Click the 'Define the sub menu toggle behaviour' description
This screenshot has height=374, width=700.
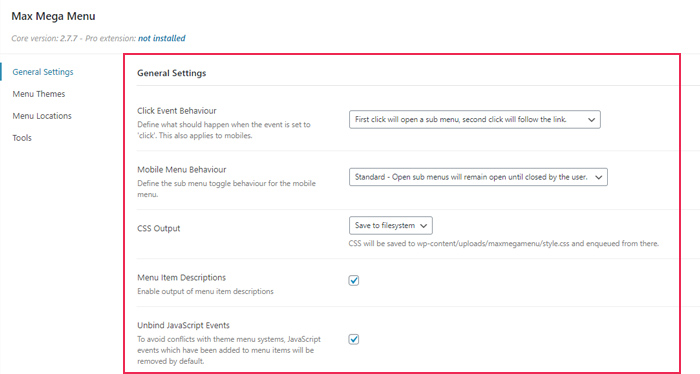pos(226,189)
